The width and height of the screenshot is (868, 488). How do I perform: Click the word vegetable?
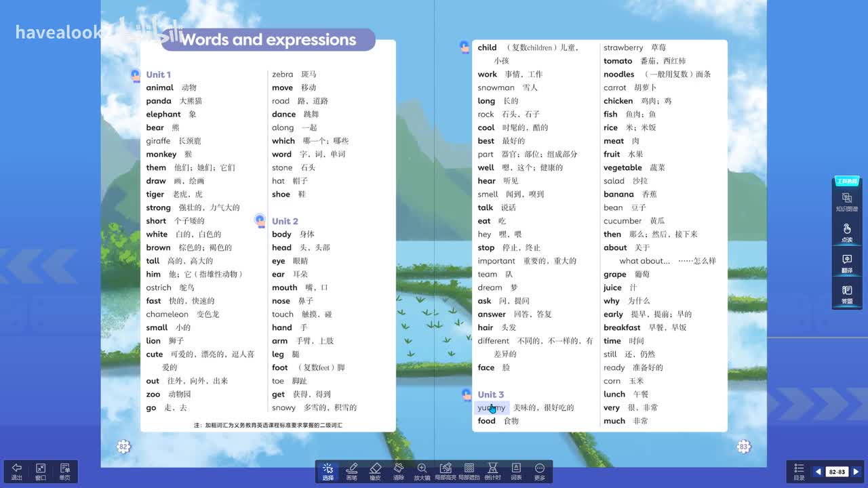[x=623, y=167]
